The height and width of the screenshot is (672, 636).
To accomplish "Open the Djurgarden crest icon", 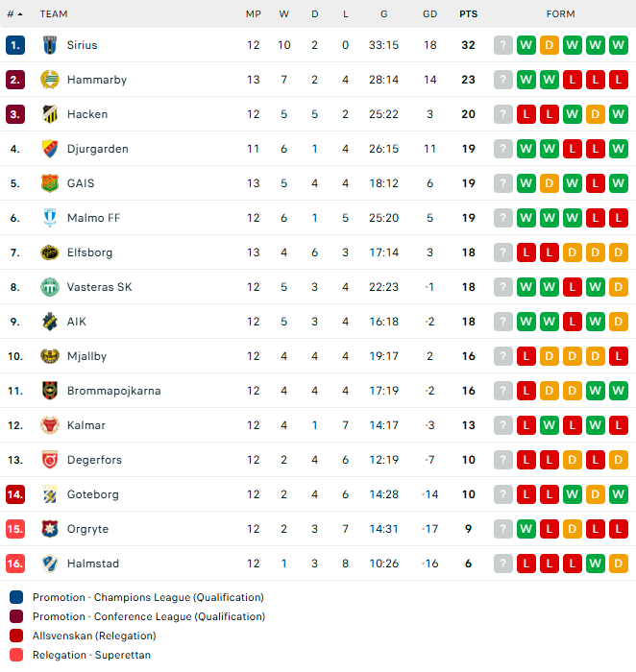I will tap(50, 149).
